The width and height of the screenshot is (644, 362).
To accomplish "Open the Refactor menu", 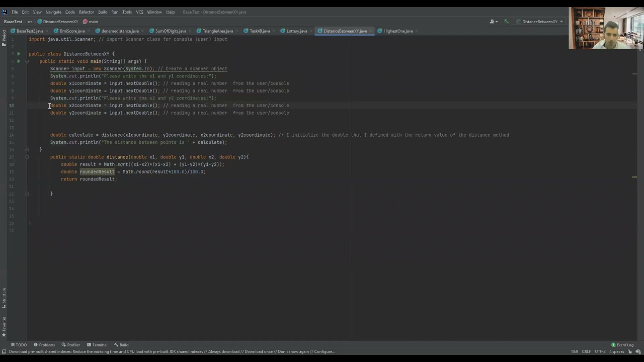I will 87,12.
